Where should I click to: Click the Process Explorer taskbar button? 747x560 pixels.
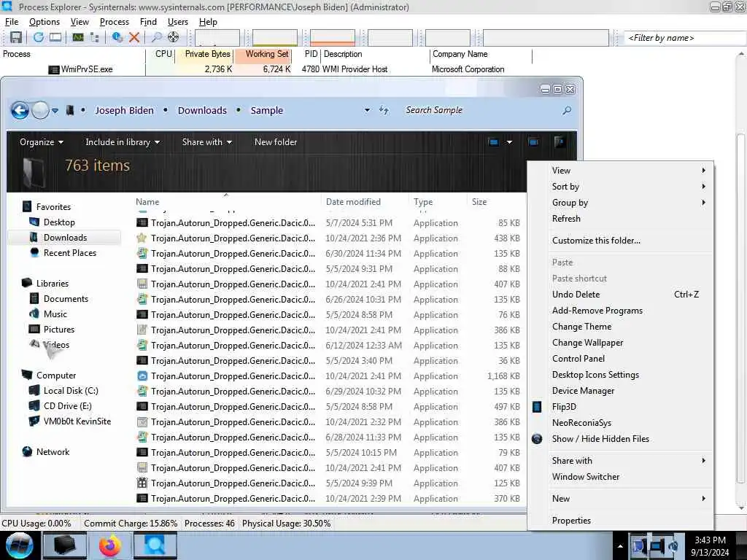[x=155, y=545]
